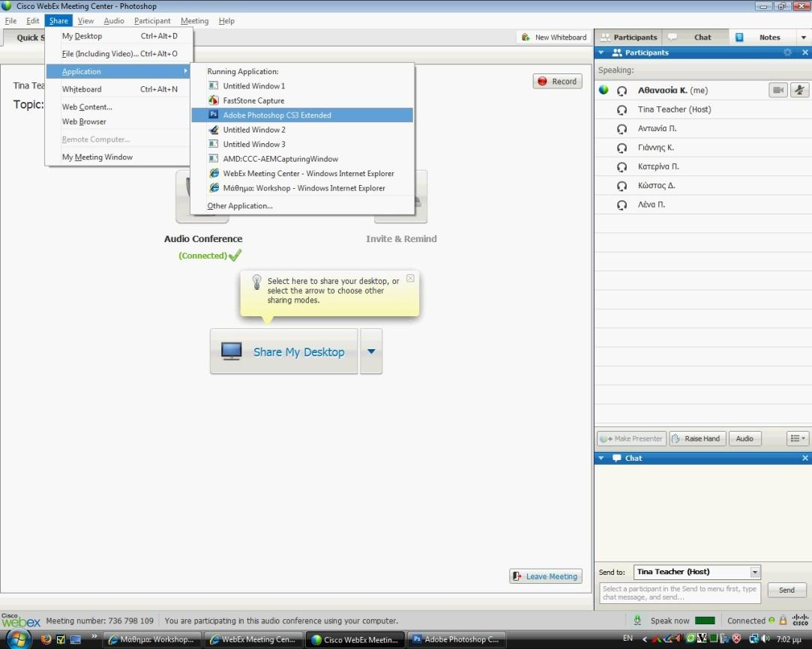Select FastStone Capture application entry
Screen dimensions: 812x649
[x=302, y=100]
